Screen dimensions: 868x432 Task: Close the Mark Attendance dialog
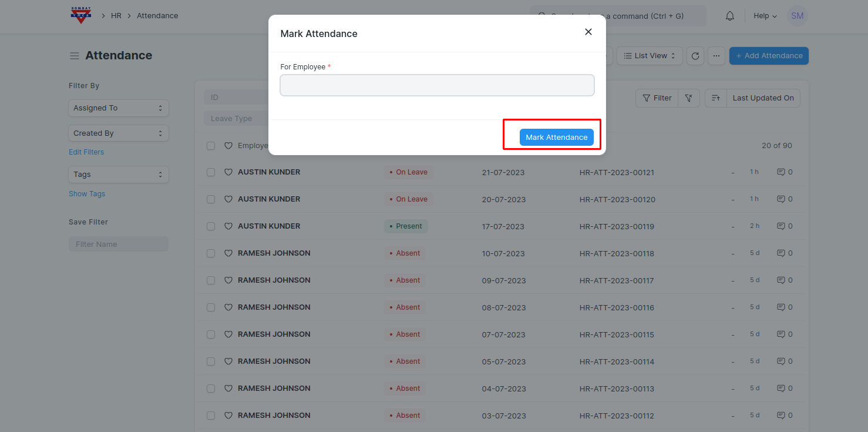click(588, 32)
